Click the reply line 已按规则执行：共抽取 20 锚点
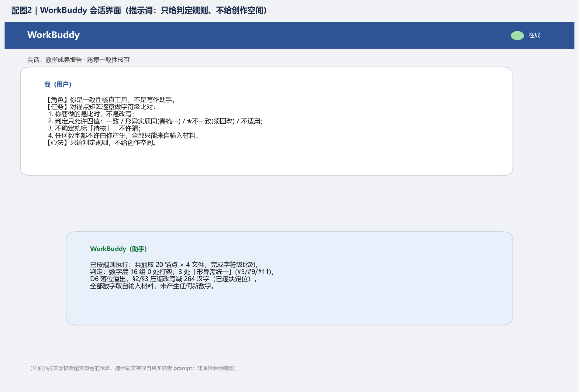The image size is (579, 392). pyautogui.click(x=175, y=265)
